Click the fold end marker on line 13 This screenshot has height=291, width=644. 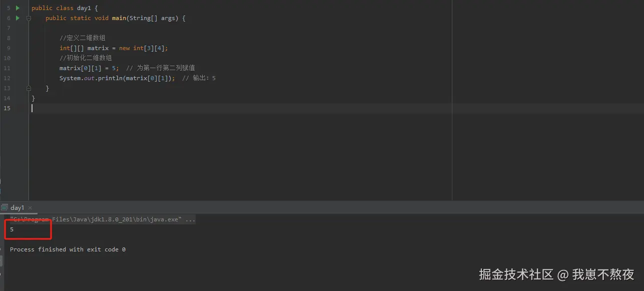click(29, 88)
